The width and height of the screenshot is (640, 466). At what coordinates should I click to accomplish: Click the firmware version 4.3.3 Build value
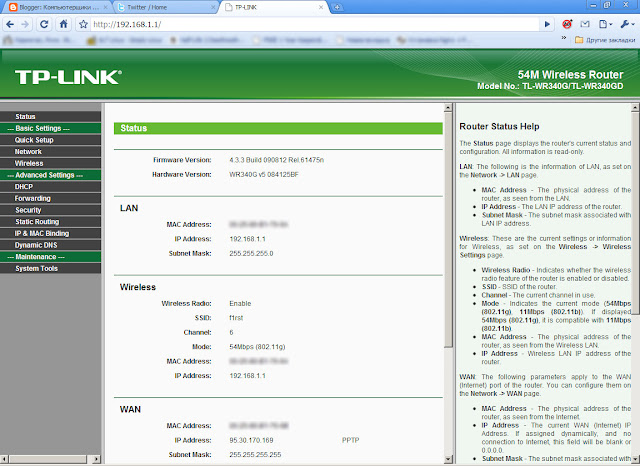point(276,160)
